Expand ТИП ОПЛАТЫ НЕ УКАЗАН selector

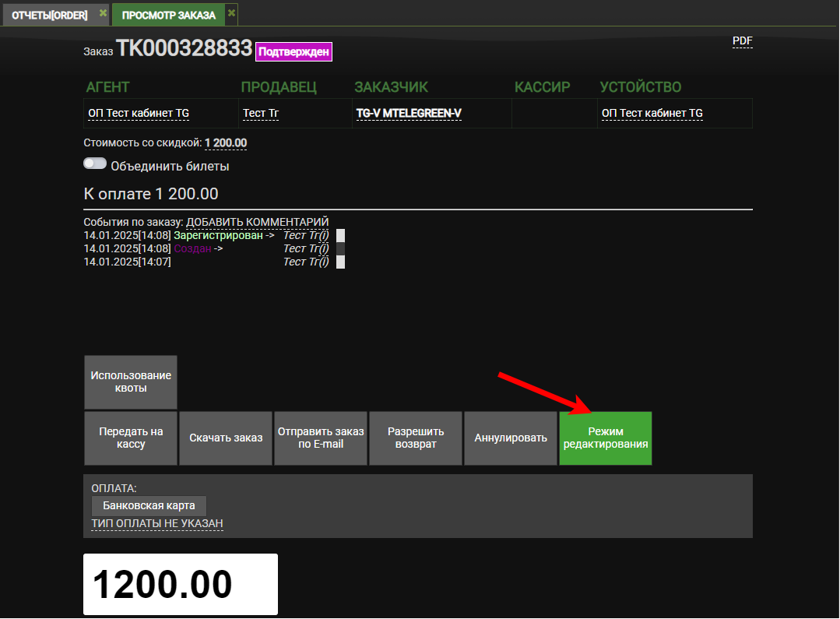pos(157,523)
